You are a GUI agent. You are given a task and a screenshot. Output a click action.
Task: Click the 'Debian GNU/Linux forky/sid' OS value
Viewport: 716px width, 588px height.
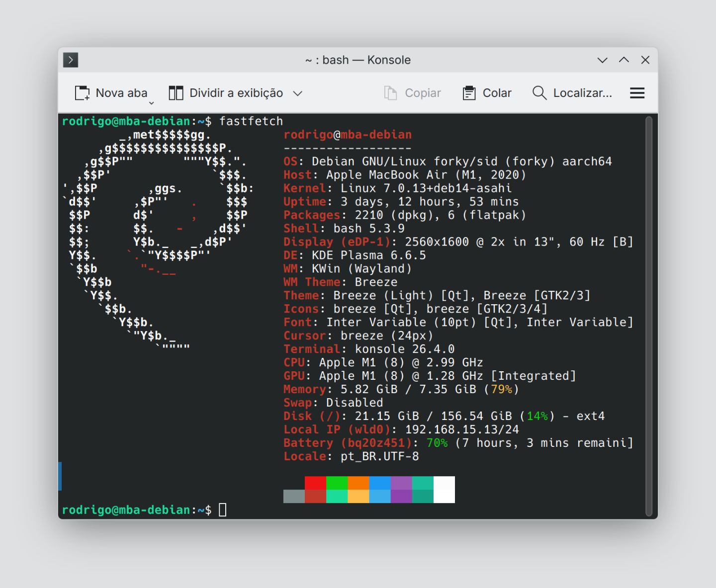(405, 162)
